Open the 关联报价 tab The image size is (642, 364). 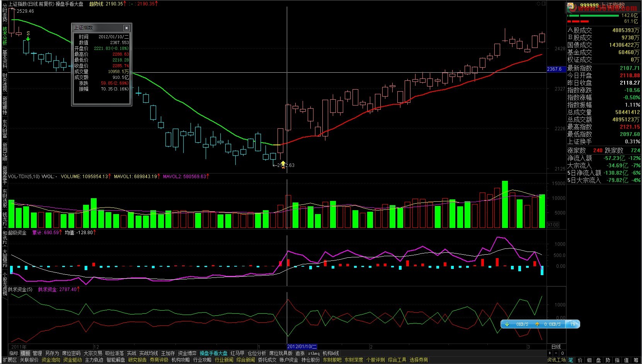pyautogui.click(x=29, y=360)
